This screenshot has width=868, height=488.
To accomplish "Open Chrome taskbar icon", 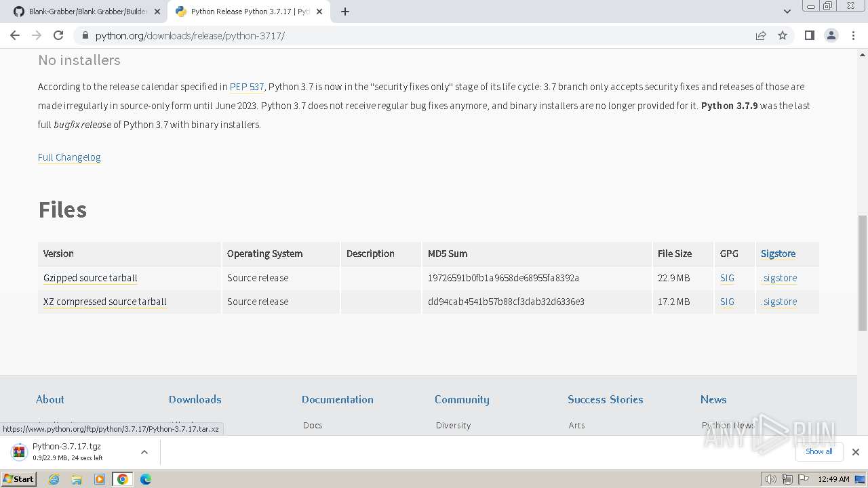I will click(122, 479).
